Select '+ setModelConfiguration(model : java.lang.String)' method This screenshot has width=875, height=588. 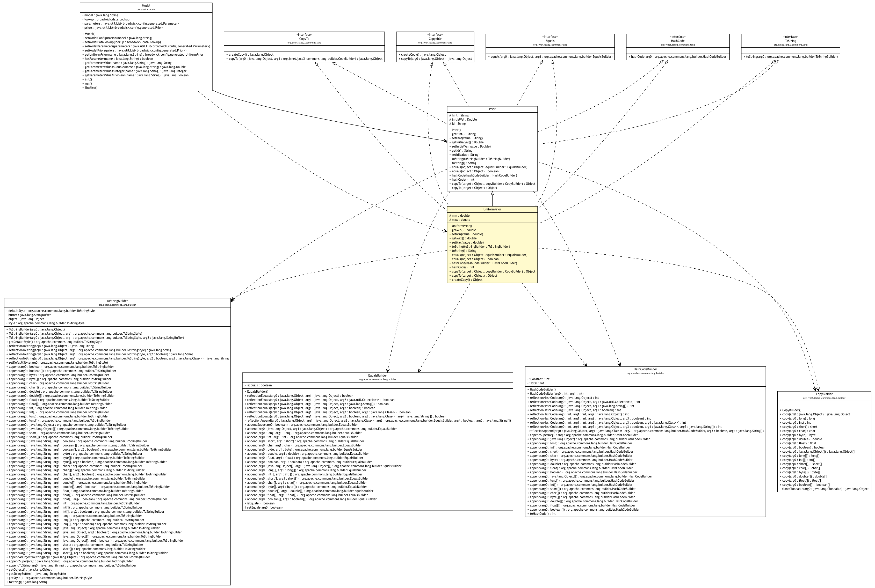point(117,38)
